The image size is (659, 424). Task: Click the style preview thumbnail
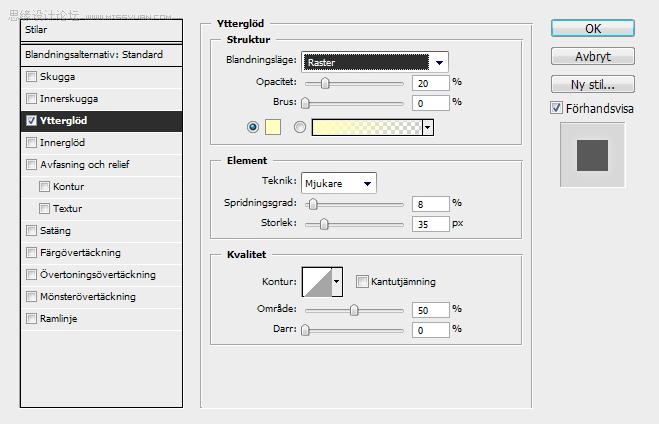pyautogui.click(x=592, y=154)
